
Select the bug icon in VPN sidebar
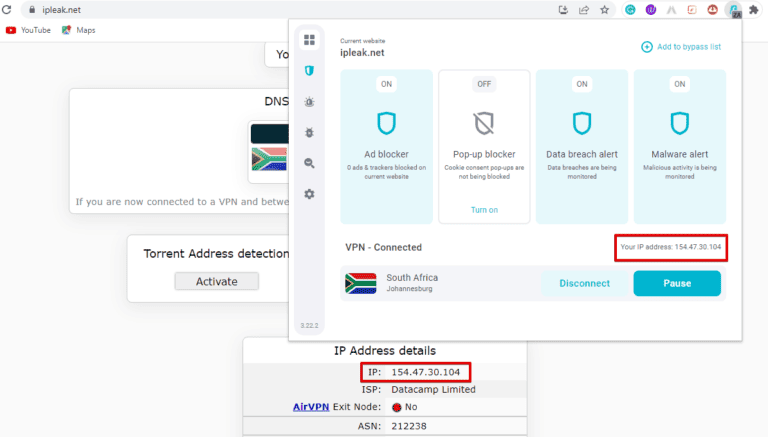(309, 132)
